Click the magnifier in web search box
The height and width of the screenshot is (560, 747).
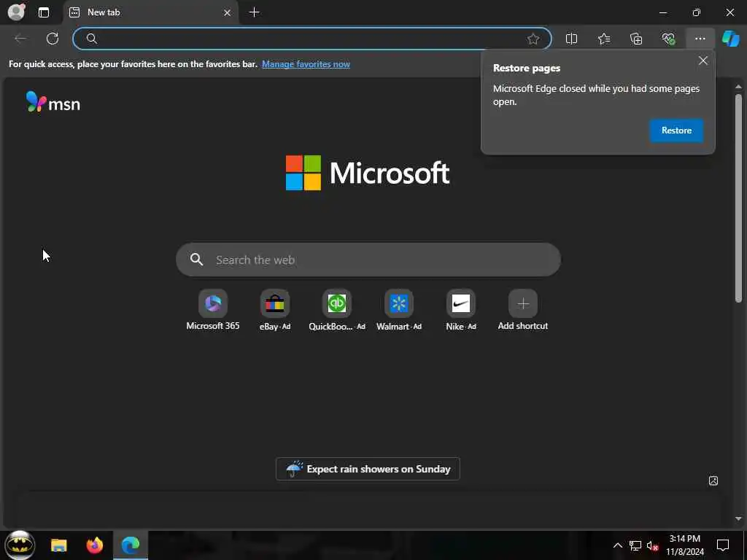196,260
